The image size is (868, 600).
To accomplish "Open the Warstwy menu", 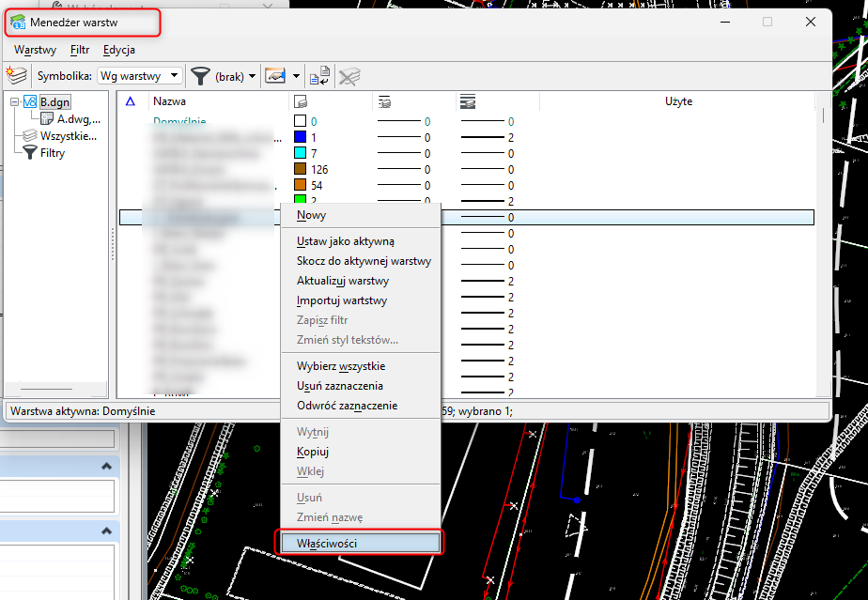I will [x=35, y=50].
